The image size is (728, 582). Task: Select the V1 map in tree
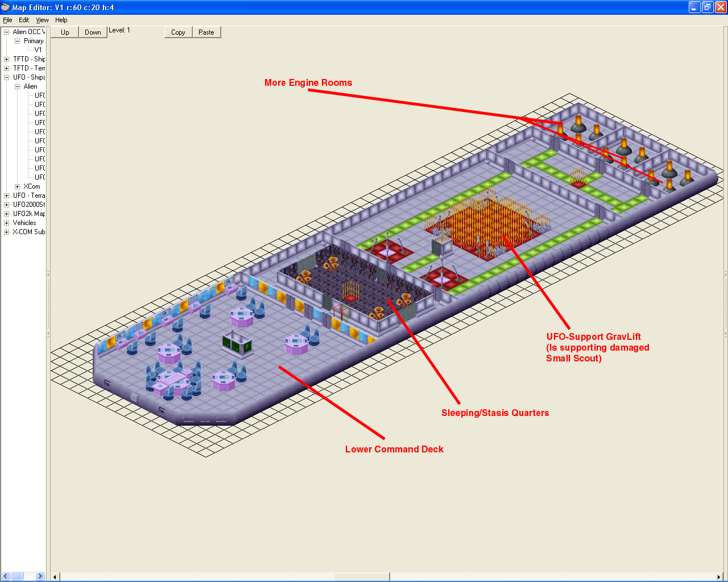38,50
